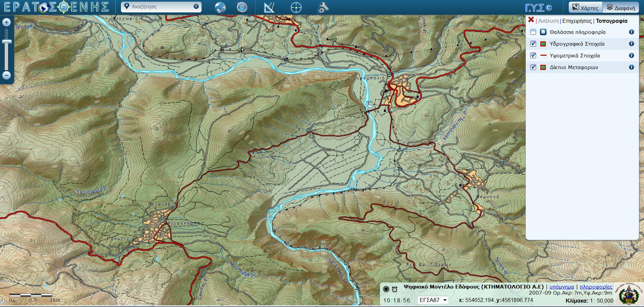Uncheck the Δίκτυο Μεταφορων layer

click(533, 67)
